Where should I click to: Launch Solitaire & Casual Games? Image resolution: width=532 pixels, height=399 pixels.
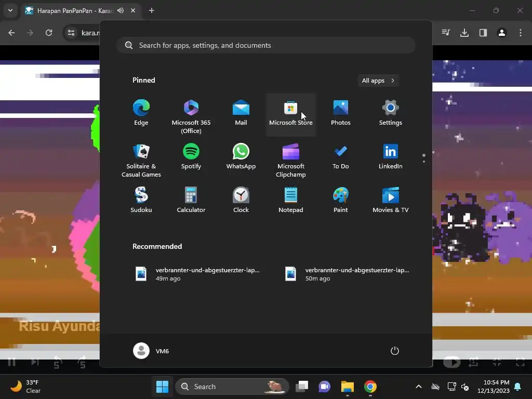coord(141,159)
